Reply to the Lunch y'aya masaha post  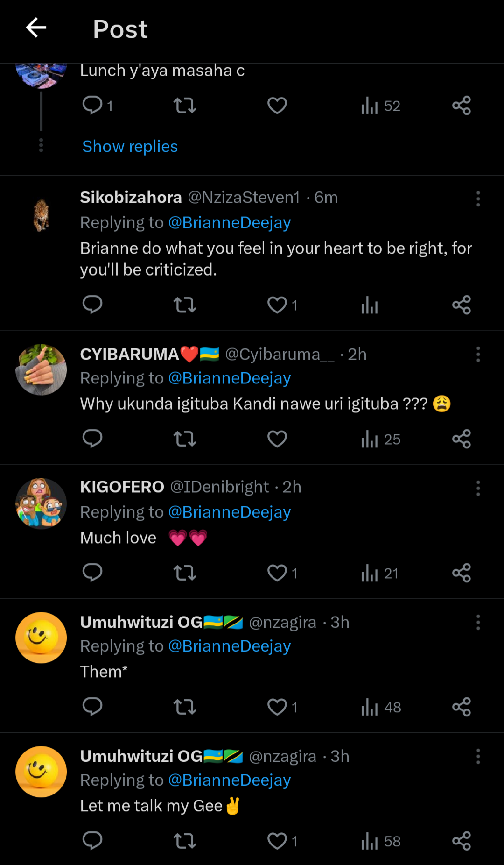[x=92, y=106]
